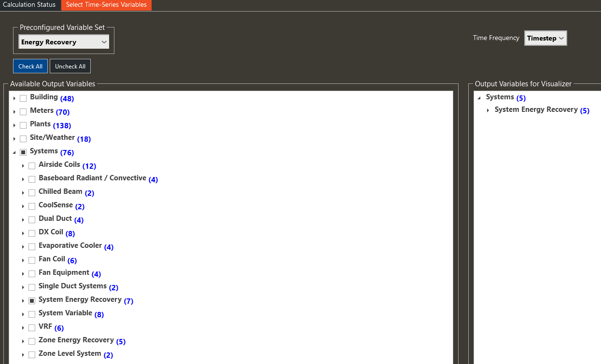Switch to the Calculation Status tab
Viewport: 601px width, 364px height.
pos(29,5)
